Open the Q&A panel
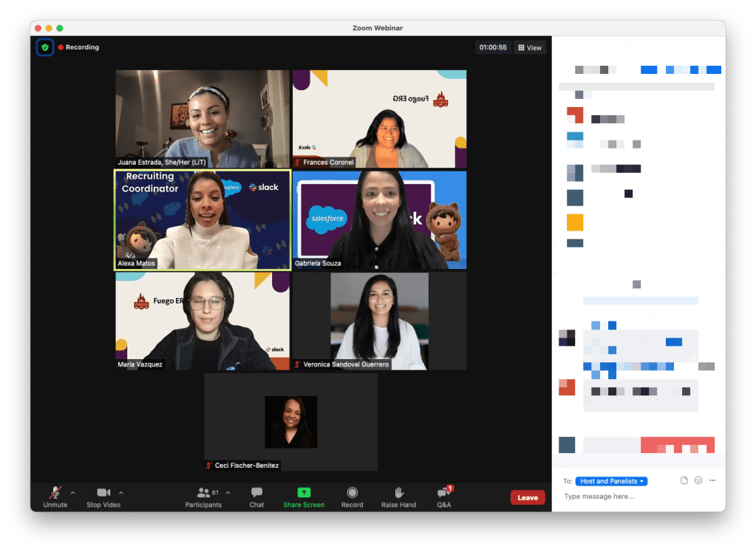Image resolution: width=756 pixels, height=552 pixels. coord(443,493)
